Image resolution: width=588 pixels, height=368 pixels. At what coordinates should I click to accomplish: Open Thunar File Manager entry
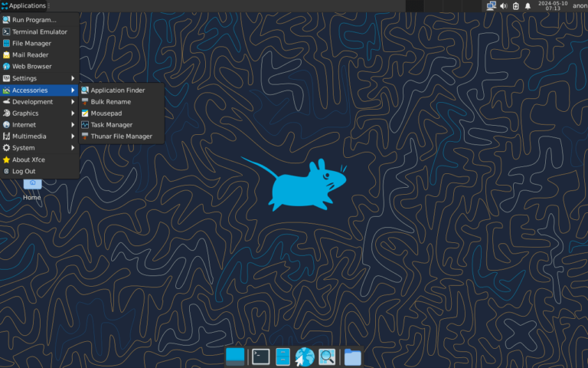point(122,136)
